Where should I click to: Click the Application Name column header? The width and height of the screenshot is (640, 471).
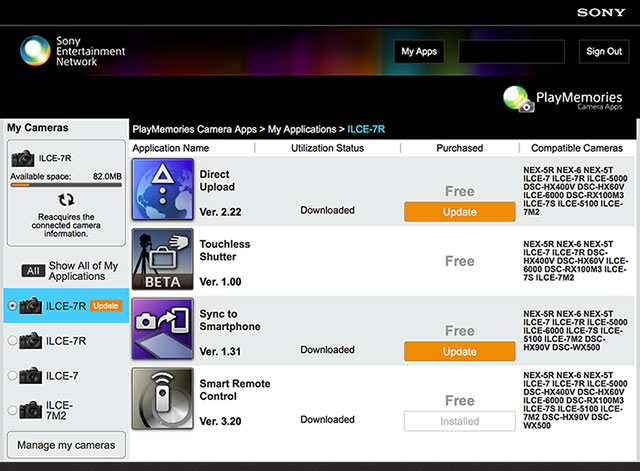click(171, 148)
